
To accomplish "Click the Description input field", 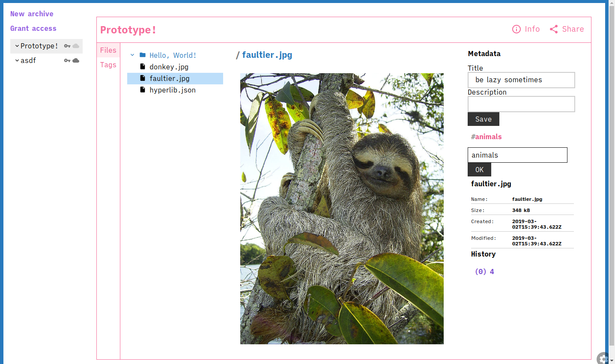I will tap(521, 104).
